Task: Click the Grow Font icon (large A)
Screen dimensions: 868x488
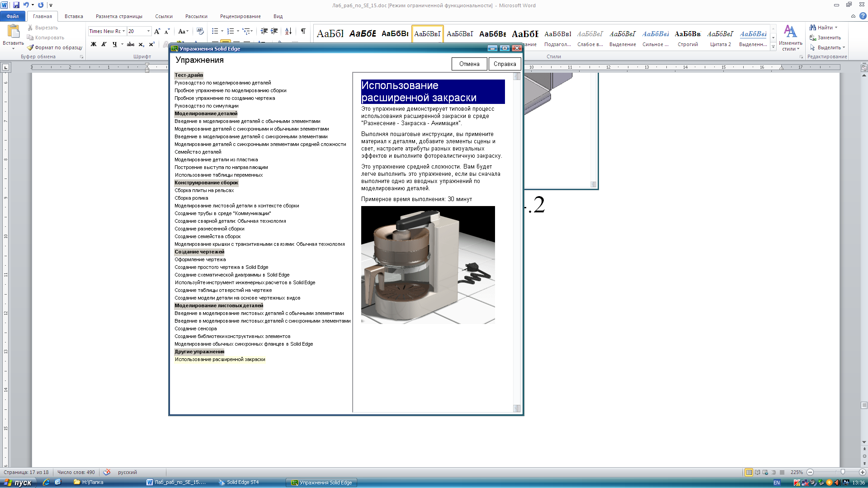Action: click(x=157, y=31)
